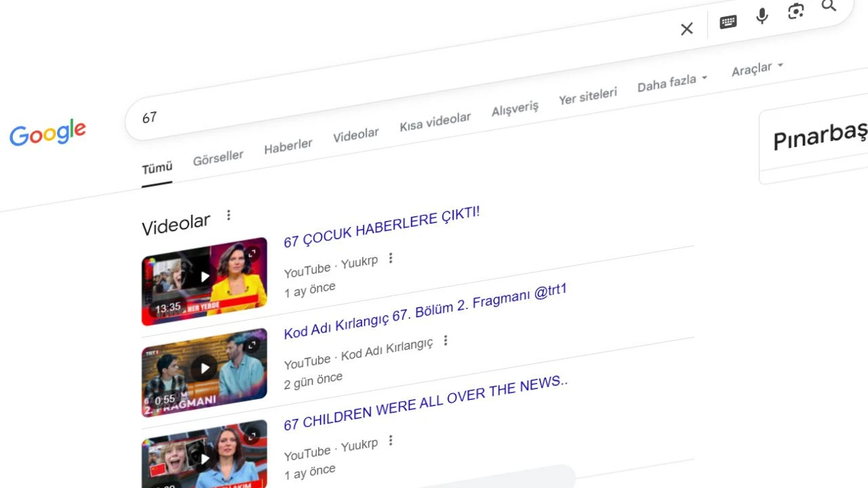Click the Google logo to return home
The image size is (868, 488).
point(47,134)
